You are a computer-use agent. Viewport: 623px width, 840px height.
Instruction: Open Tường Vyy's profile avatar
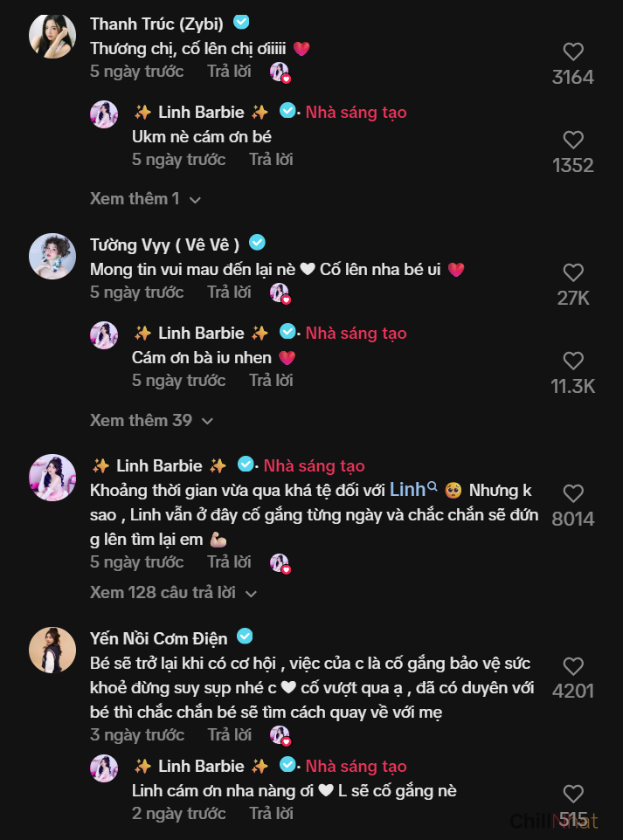[52, 257]
